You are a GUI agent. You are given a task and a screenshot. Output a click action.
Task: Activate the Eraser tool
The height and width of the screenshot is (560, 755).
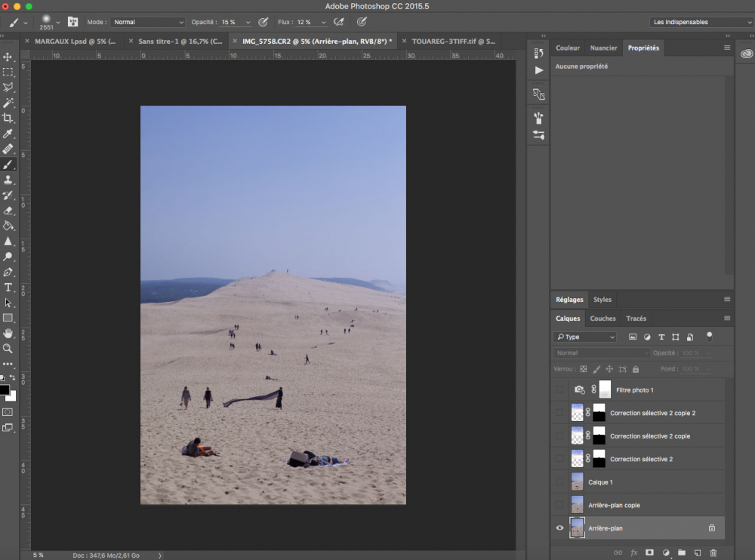tap(8, 211)
